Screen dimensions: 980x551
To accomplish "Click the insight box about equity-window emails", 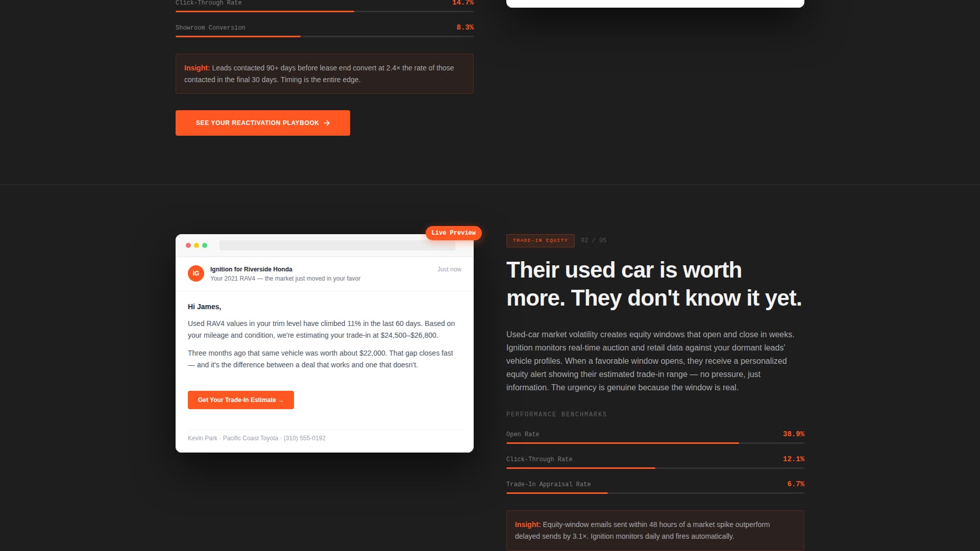I will pos(655,531).
